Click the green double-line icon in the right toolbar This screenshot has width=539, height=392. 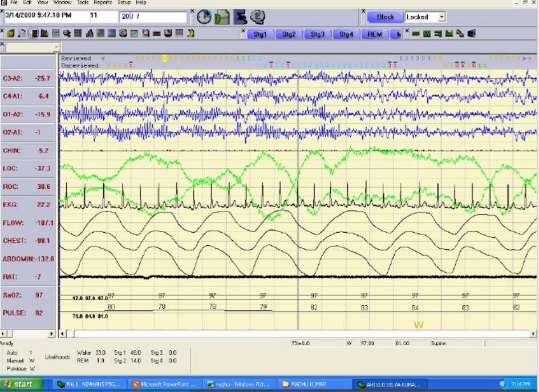[x=416, y=34]
